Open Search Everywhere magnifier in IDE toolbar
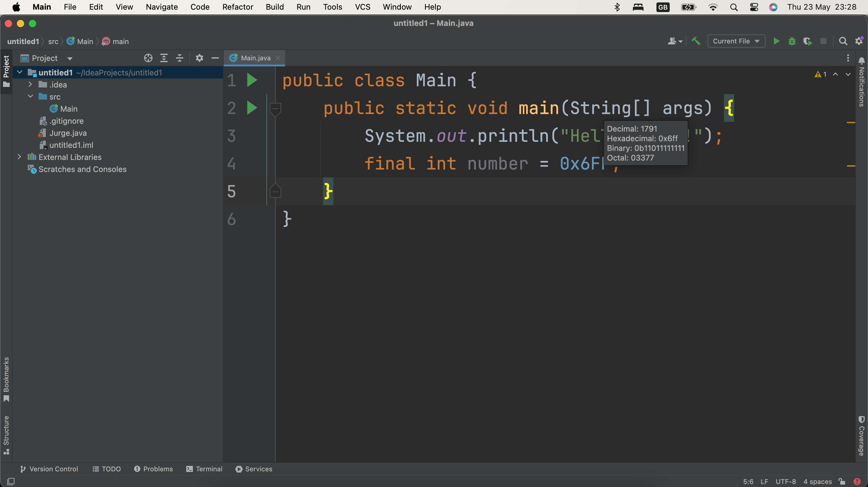 click(x=843, y=41)
